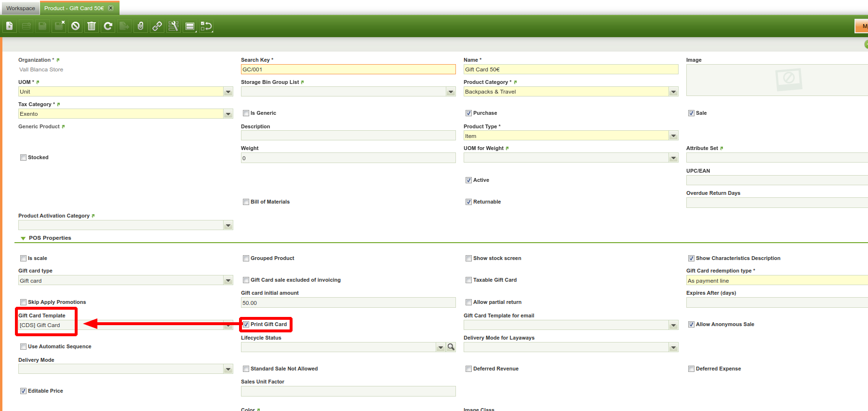
Task: Expand the Gift card type dropdown
Action: (228, 281)
